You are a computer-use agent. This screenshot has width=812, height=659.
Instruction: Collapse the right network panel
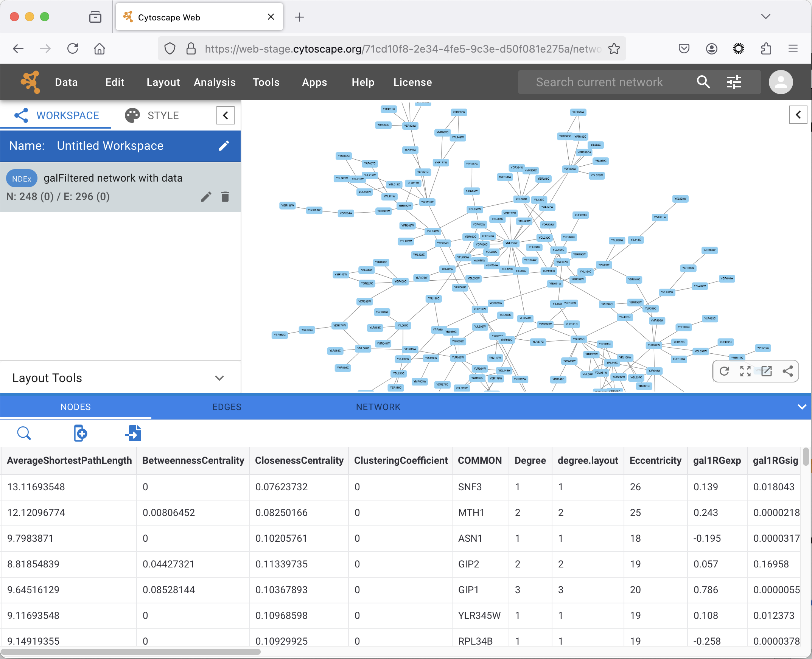coord(798,115)
